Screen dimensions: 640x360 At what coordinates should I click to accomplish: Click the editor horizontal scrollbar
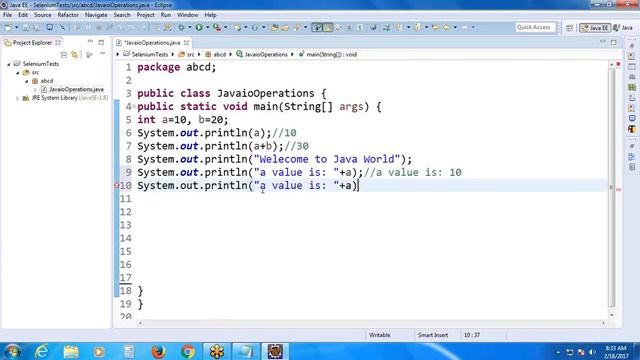click(x=371, y=323)
